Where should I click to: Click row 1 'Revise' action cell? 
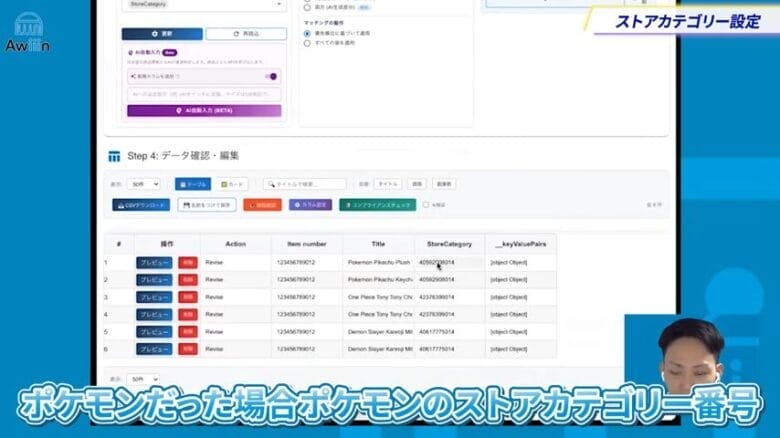click(236, 262)
